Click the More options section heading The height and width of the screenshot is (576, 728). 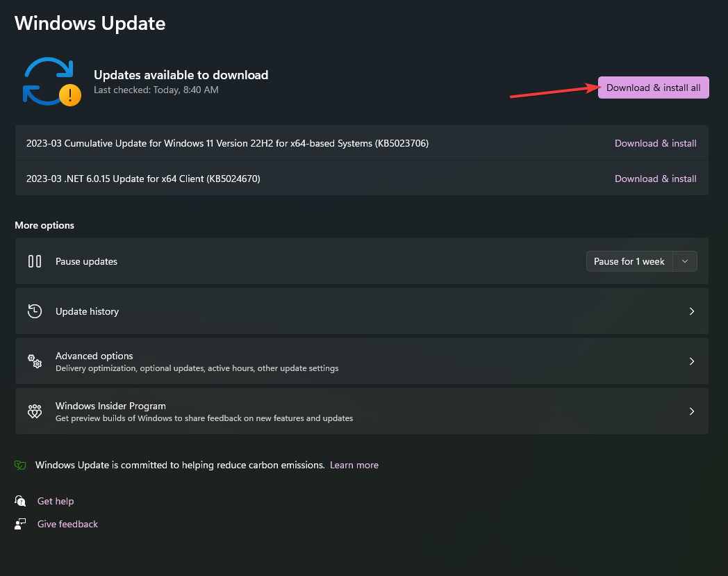click(44, 225)
